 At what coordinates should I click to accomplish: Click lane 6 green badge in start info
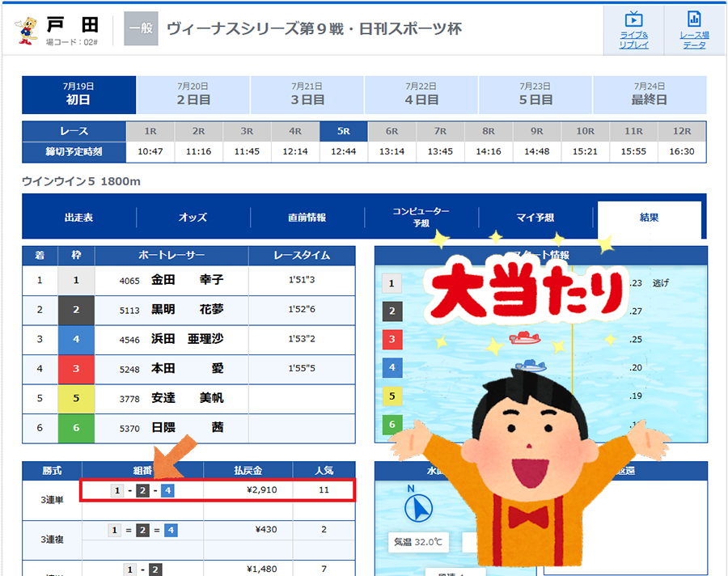(x=392, y=424)
